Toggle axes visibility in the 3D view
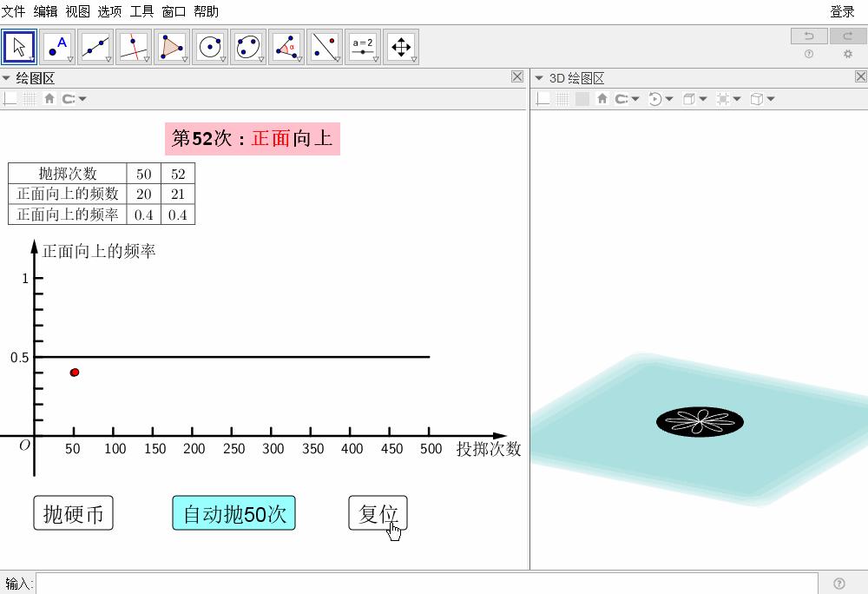868x594 pixels. [x=542, y=98]
